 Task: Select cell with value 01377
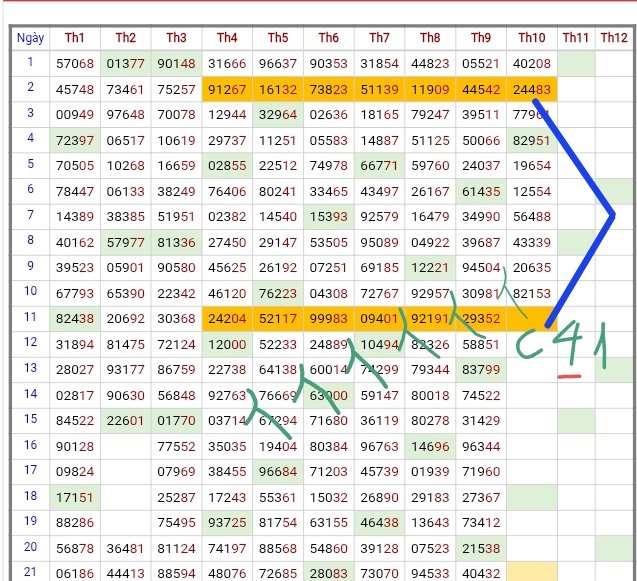click(x=126, y=64)
